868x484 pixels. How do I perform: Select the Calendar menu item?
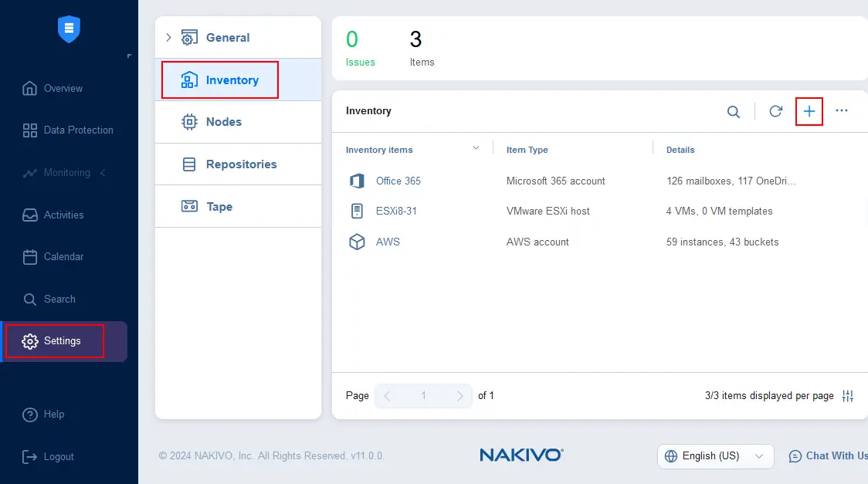(63, 257)
